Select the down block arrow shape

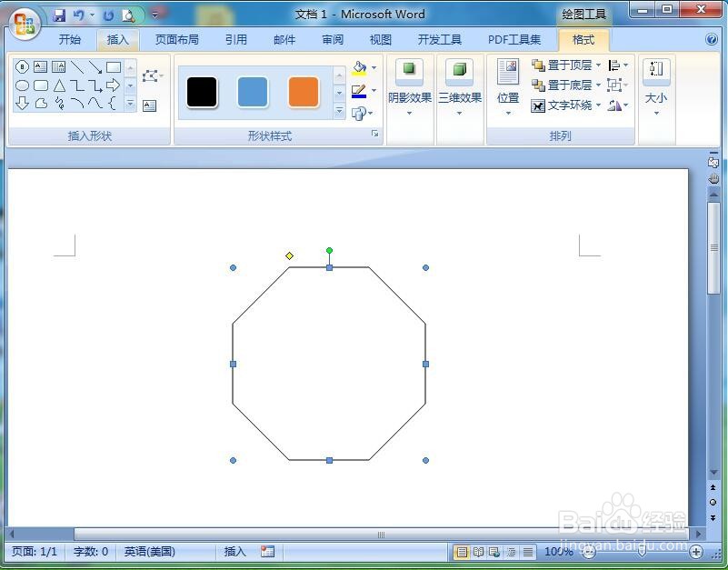click(x=22, y=103)
